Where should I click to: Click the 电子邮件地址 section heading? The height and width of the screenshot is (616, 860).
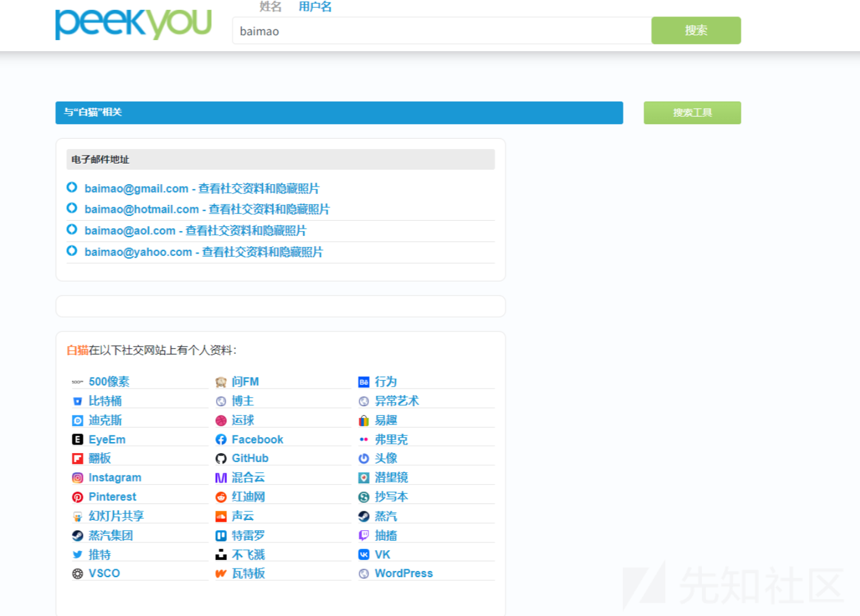pos(280,159)
